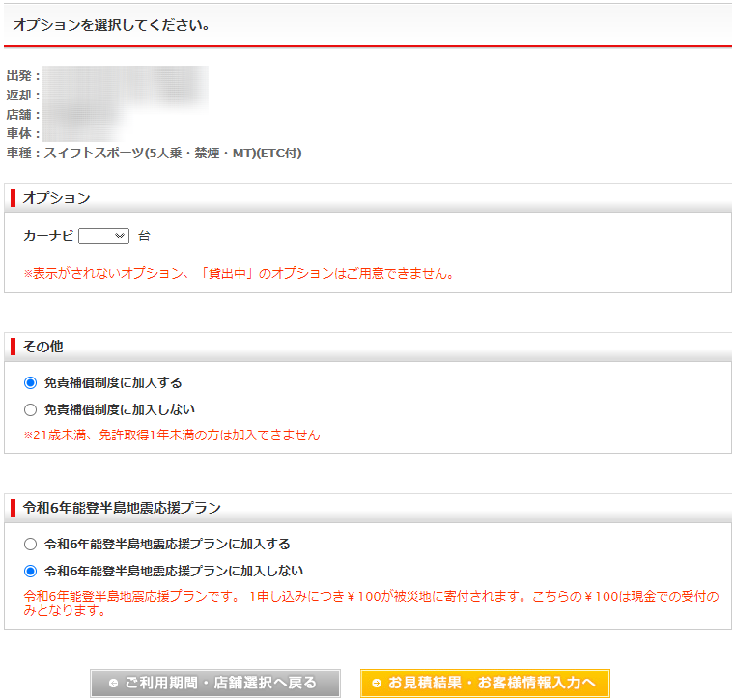734x700 pixels.
Task: Click arrow icon on gray back button
Action: tap(114, 684)
